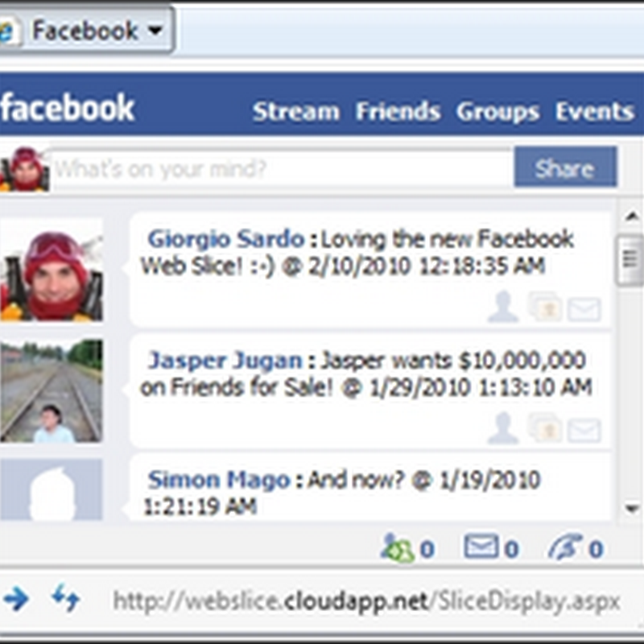Click the Internet Explorer icon beside Facebook
The image size is (644, 644).
click(x=9, y=32)
